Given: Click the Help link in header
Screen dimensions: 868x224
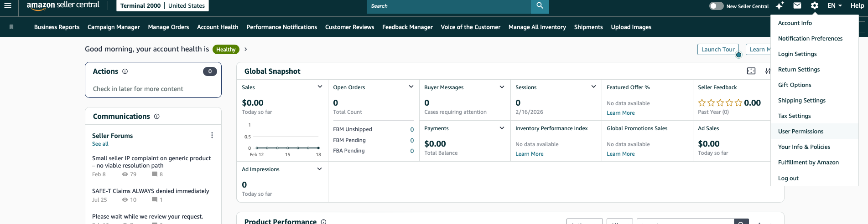Looking at the screenshot, I should pyautogui.click(x=857, y=5).
